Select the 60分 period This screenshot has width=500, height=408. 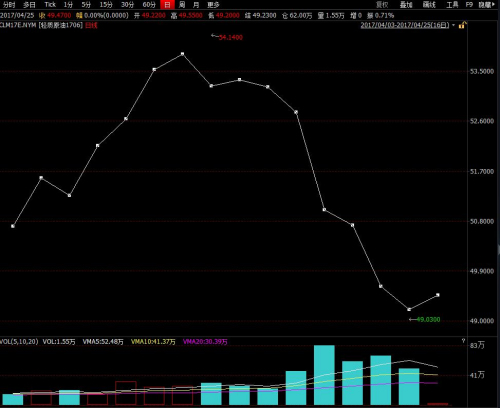click(149, 5)
